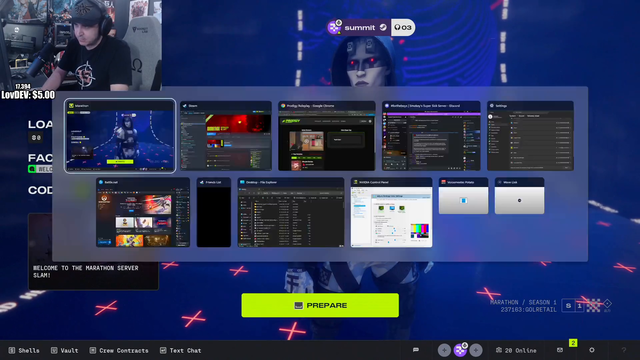Click the summit player name badge

[359, 28]
